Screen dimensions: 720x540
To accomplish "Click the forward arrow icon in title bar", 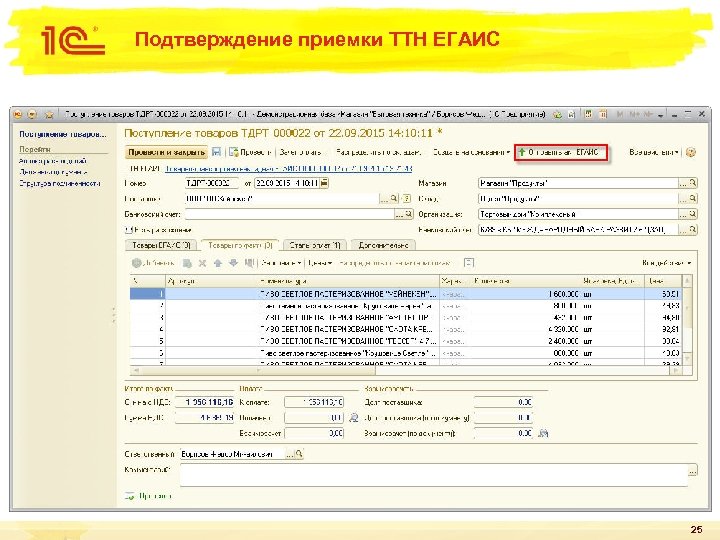I will [32, 114].
